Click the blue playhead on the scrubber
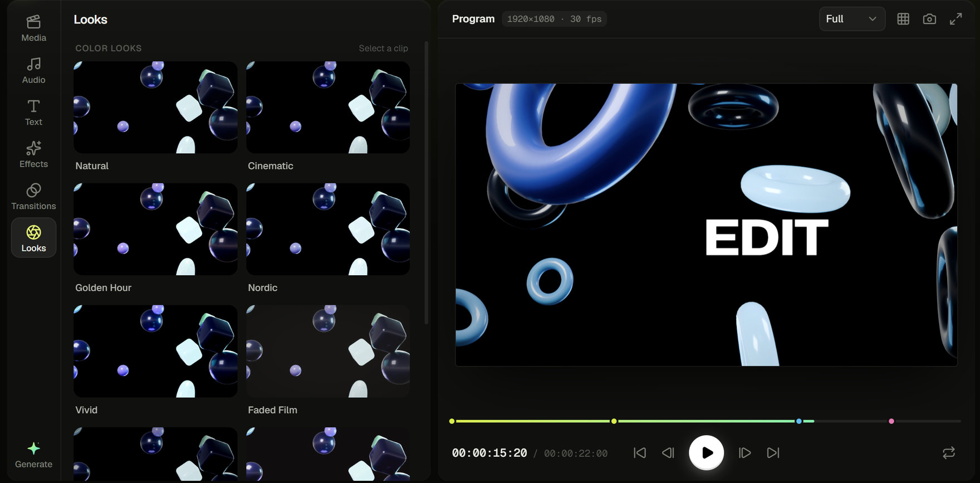980x483 pixels. pos(799,421)
